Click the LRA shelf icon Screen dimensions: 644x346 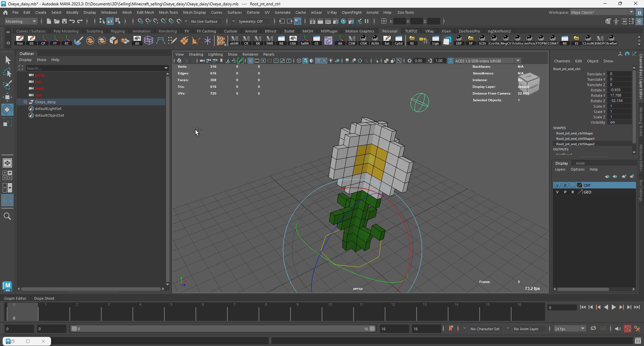point(293,40)
